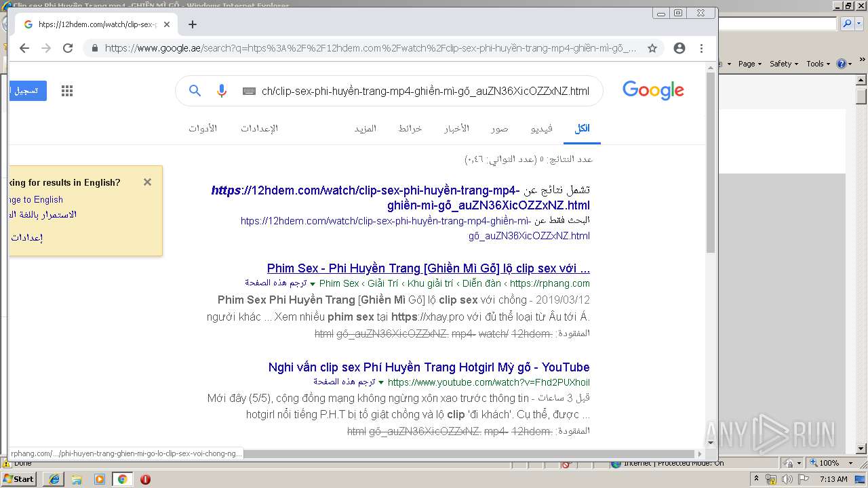Open the Windows Start menu
The width and height of the screenshot is (868, 488).
click(x=19, y=479)
